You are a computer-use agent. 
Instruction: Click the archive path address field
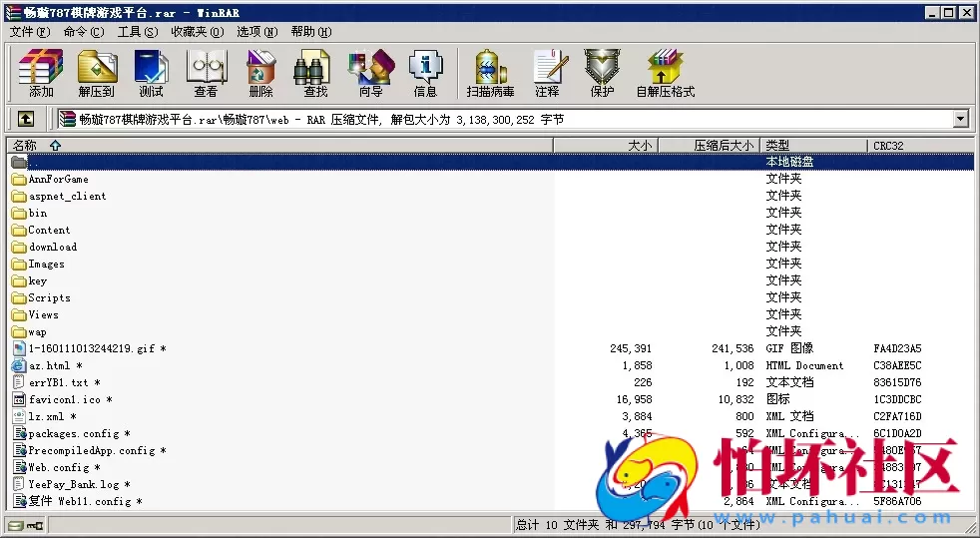tap(505, 119)
